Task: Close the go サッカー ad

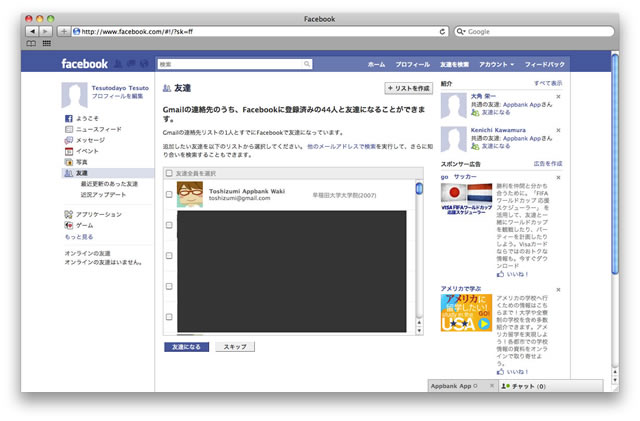Action: (x=558, y=178)
